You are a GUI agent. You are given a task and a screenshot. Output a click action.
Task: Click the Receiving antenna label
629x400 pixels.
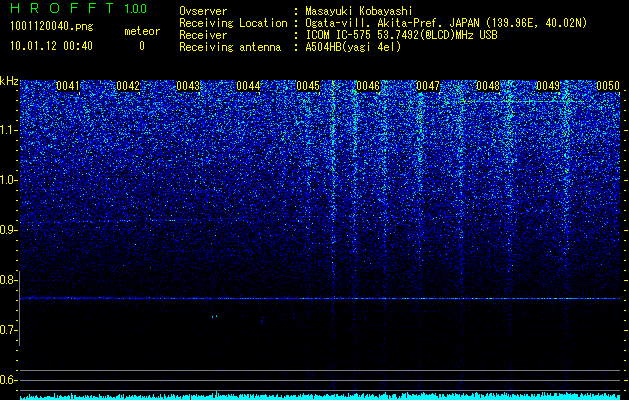pyautogui.click(x=230, y=47)
